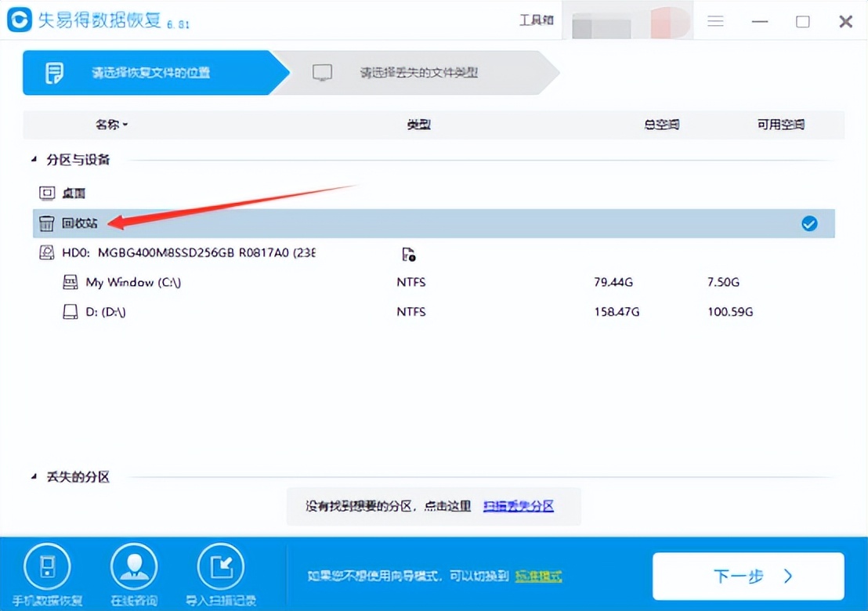The height and width of the screenshot is (611, 868).
Task: Select the My Window (C:\) partition
Action: [133, 282]
